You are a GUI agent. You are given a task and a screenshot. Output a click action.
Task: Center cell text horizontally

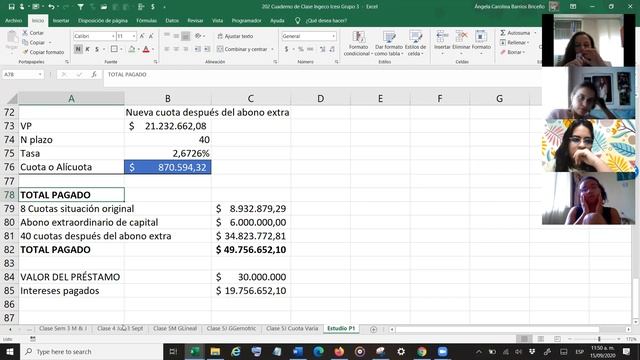(176, 49)
